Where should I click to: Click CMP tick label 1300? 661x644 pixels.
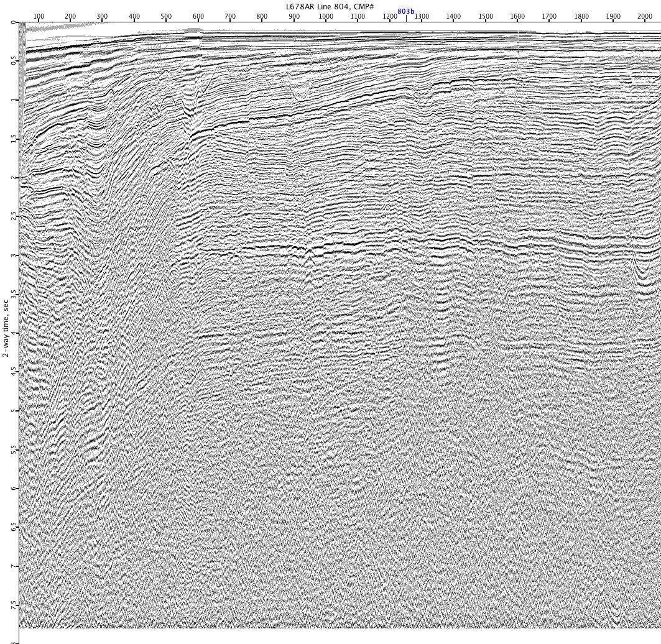422,17
